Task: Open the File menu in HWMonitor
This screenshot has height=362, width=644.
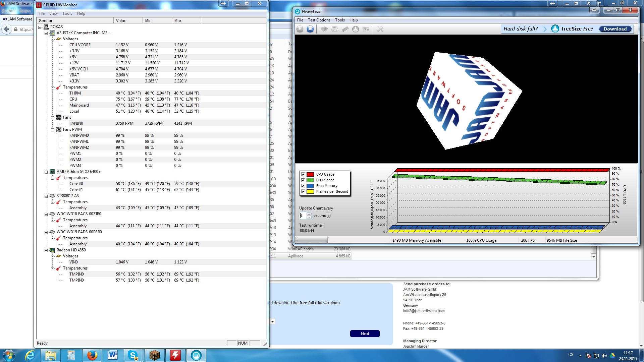Action: (42, 13)
